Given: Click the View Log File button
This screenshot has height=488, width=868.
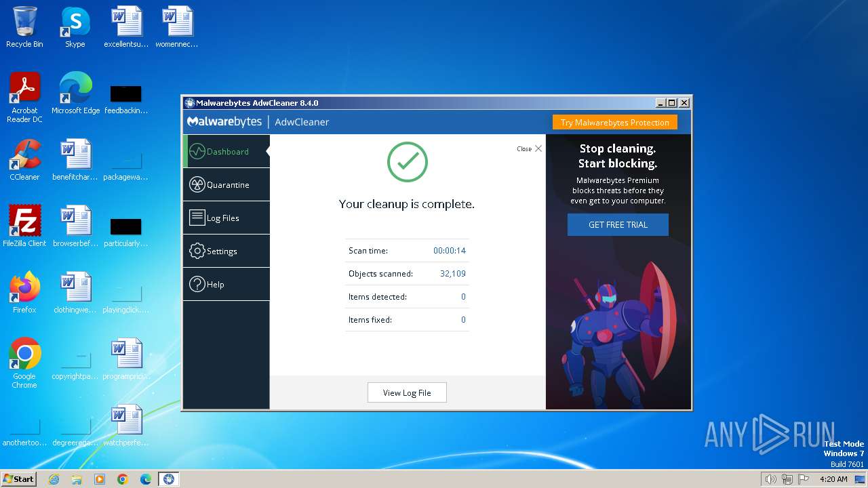Looking at the screenshot, I should [x=407, y=392].
